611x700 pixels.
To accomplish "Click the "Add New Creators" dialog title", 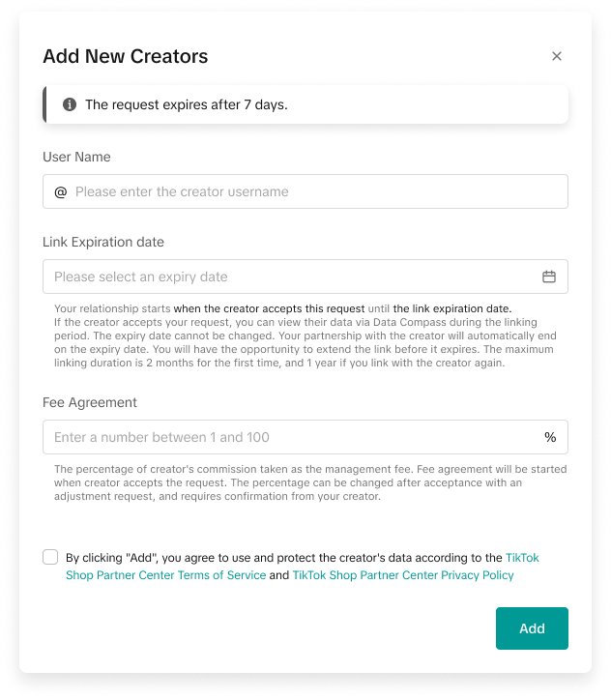I will 126,56.
